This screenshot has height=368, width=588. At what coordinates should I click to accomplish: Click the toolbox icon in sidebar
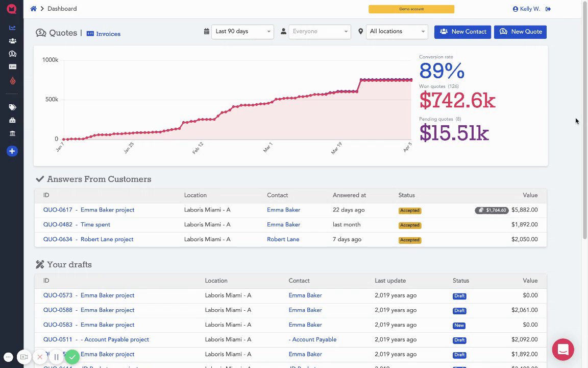12,121
